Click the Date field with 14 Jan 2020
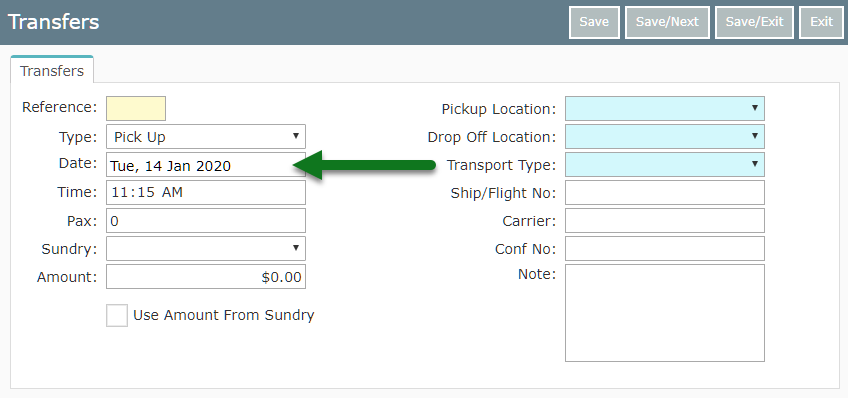 [206, 164]
